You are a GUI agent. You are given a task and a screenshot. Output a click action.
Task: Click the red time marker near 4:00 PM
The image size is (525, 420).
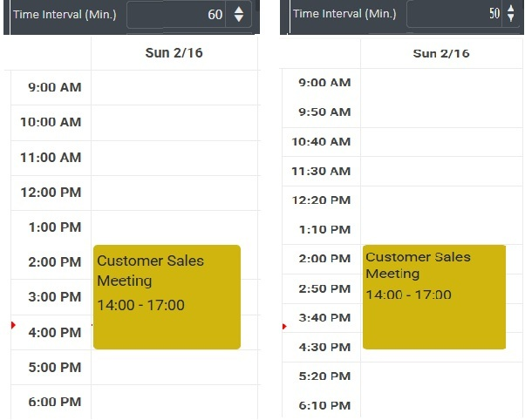coord(13,325)
